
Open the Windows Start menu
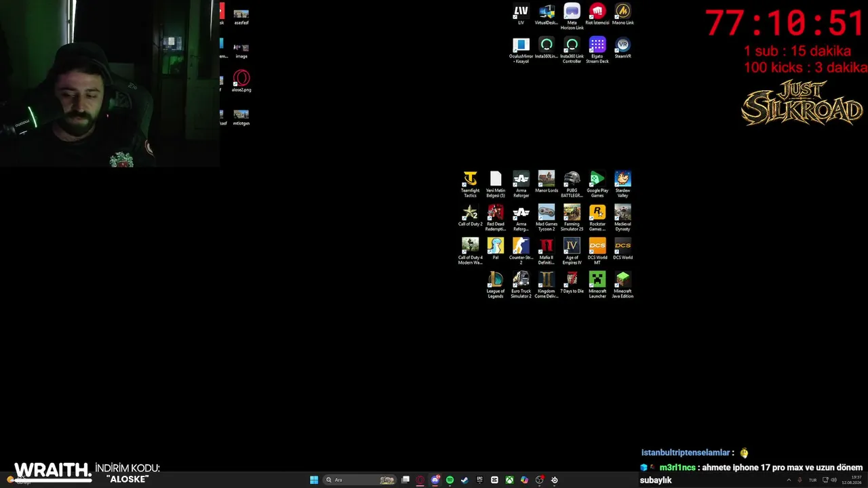[314, 480]
